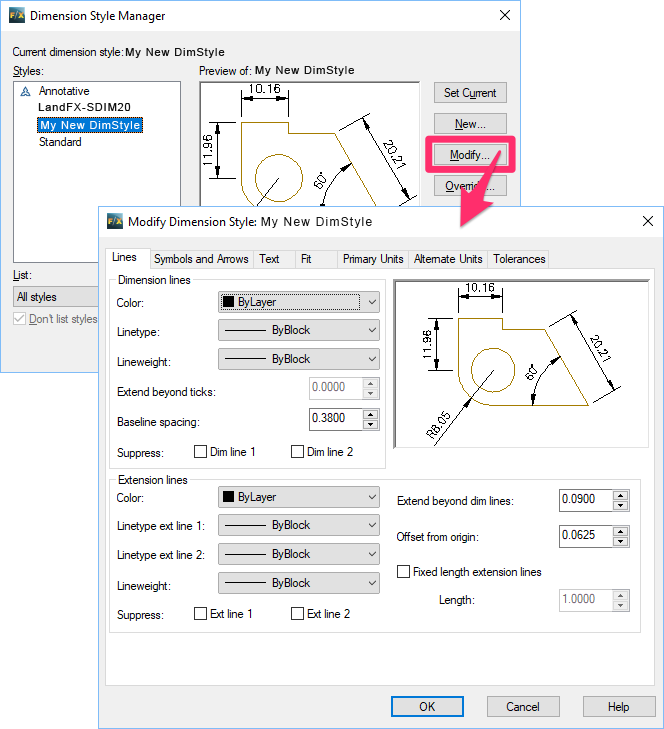Click the Help button
This screenshot has width=664, height=729.
(x=619, y=707)
